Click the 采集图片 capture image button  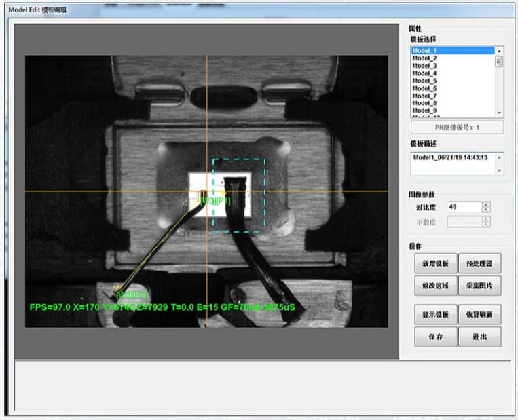pos(479,285)
